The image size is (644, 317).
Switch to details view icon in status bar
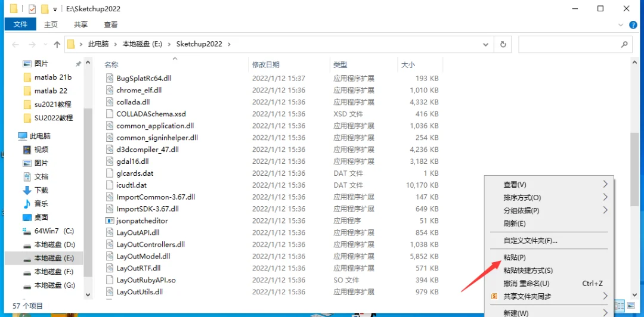click(x=621, y=306)
